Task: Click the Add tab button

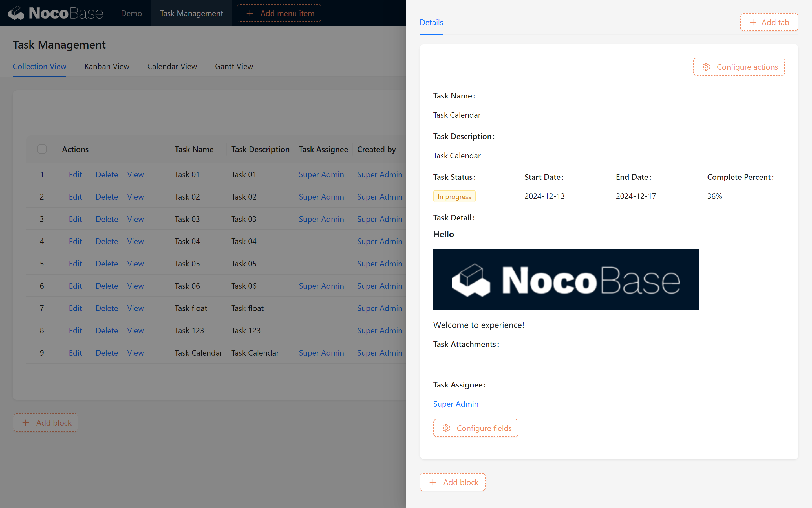Action: click(x=769, y=22)
